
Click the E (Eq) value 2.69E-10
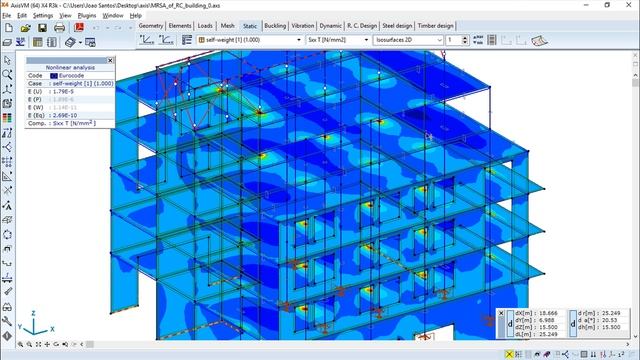pyautogui.click(x=65, y=116)
